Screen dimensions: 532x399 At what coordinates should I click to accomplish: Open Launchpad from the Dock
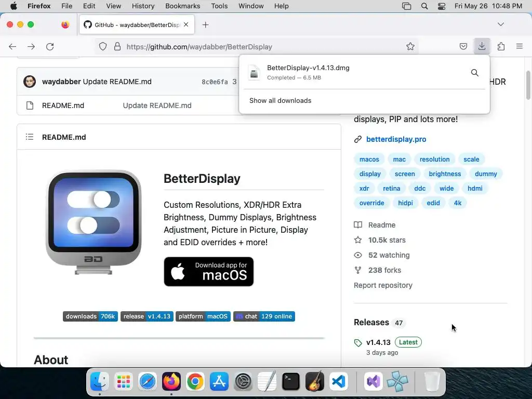tap(124, 381)
